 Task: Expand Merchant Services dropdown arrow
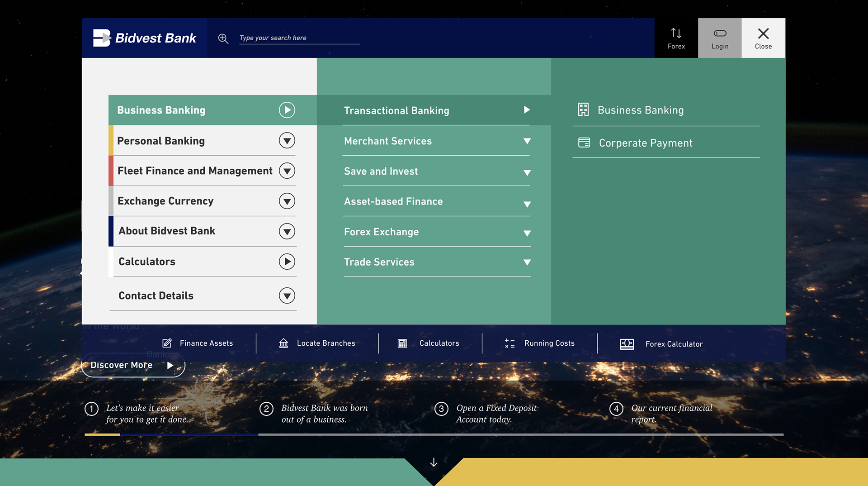pos(527,141)
